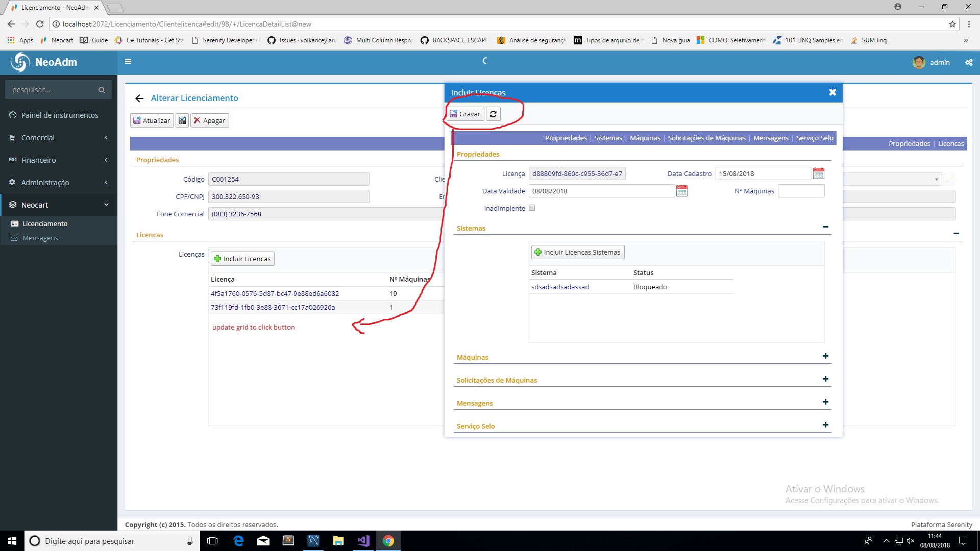Open the Data Validade calendar picker

(682, 191)
